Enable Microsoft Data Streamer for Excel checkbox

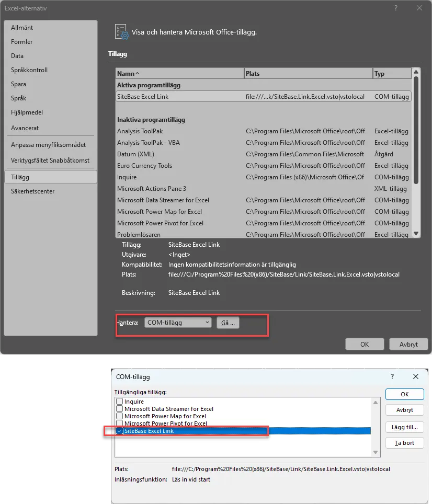coord(120,408)
